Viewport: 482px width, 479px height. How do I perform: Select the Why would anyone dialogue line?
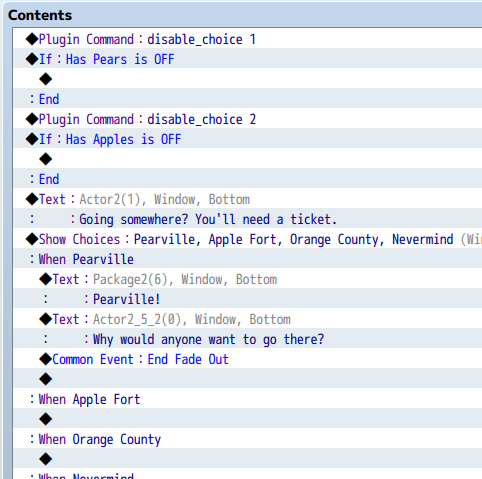pyautogui.click(x=248, y=339)
